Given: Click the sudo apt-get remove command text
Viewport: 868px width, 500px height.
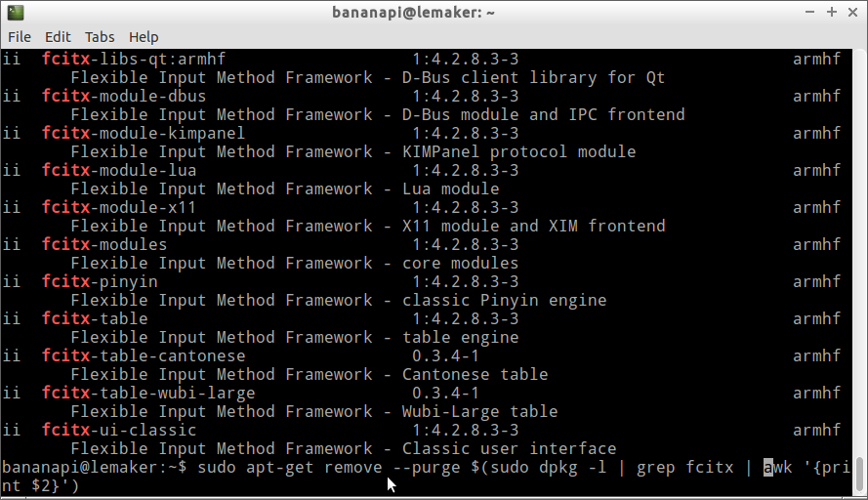Looking at the screenshot, I should pos(290,468).
